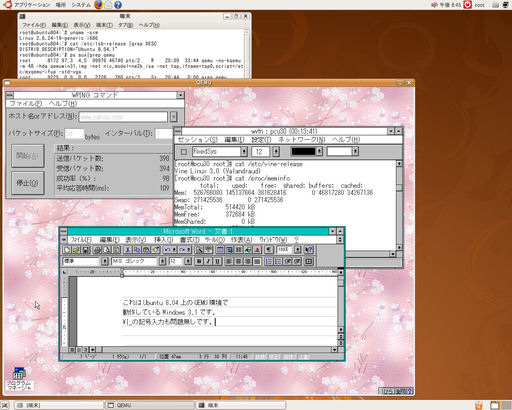Set paragraph alignment to left in Word

(x=229, y=262)
